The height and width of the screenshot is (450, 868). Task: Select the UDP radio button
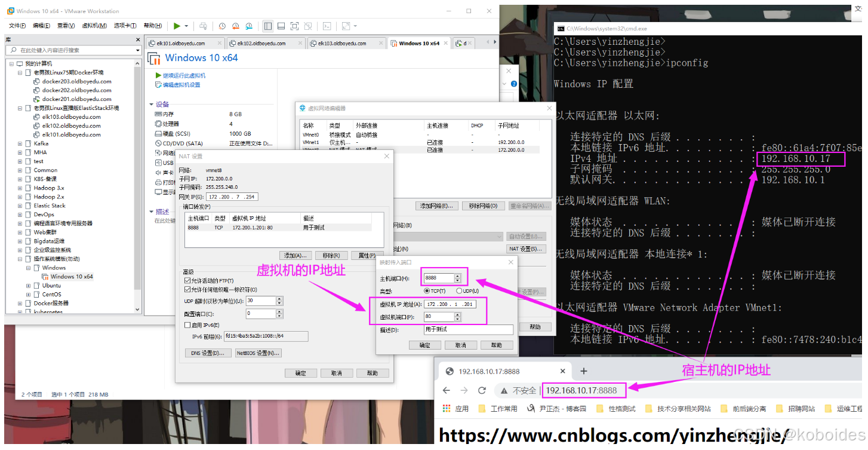458,291
